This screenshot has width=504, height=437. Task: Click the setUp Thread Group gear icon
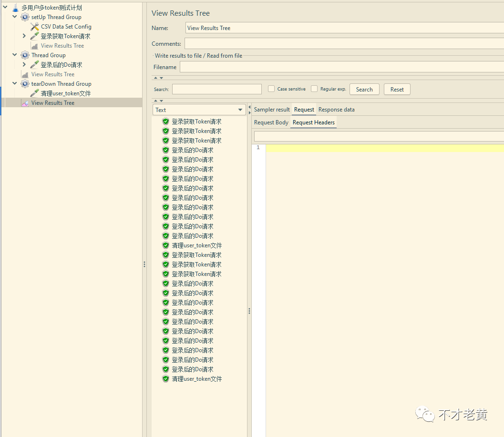pyautogui.click(x=25, y=17)
